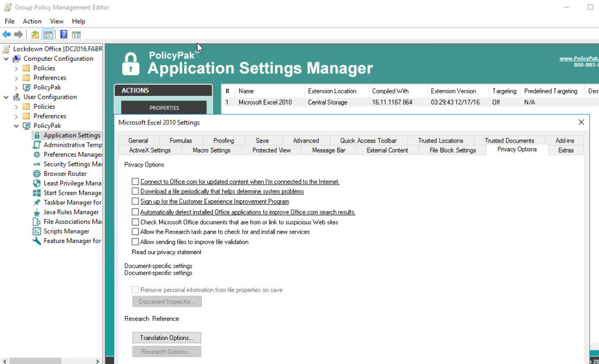Click the Browser Router globe icon
This screenshot has height=364, width=599.
(x=37, y=174)
